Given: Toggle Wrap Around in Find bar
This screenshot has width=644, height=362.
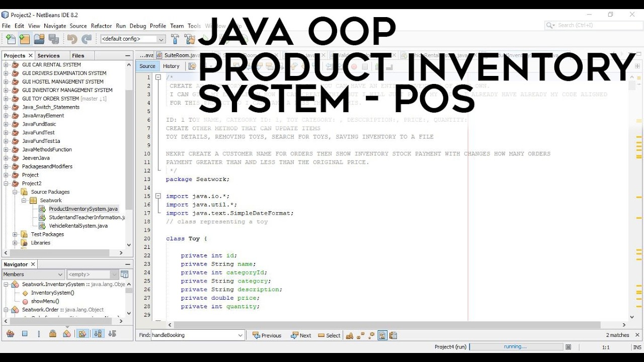Looking at the screenshot, I should point(393,335).
